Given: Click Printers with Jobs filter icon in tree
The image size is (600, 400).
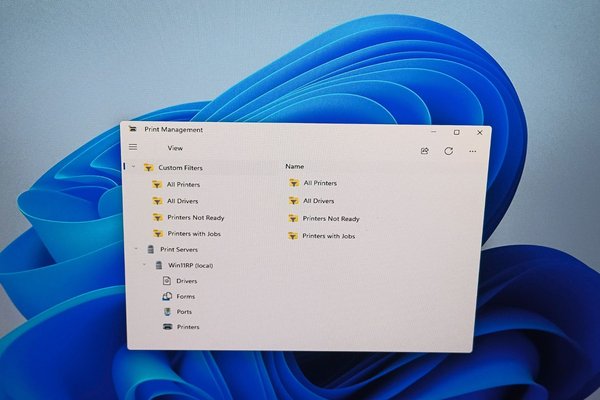Looking at the screenshot, I should [x=158, y=233].
